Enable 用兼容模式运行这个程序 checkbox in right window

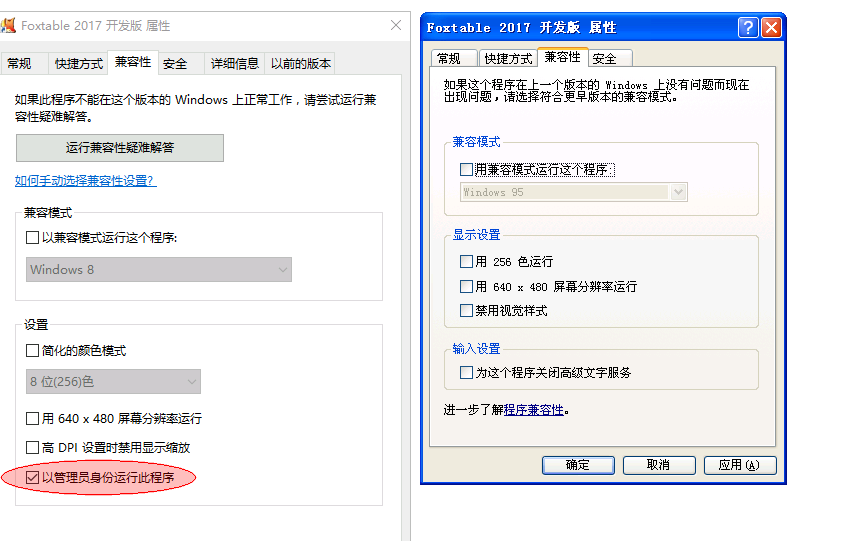[466, 170]
